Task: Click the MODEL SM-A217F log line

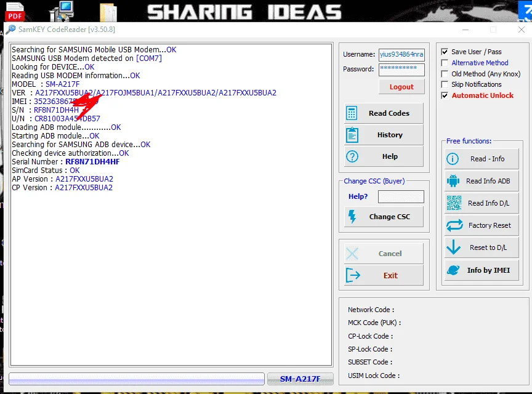Action: (46, 84)
